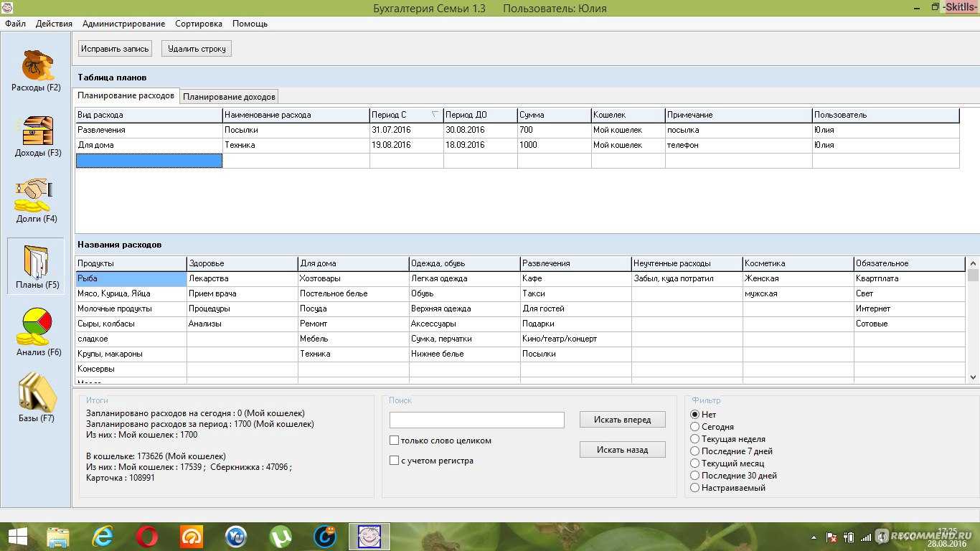Click into the Поиск text field
Viewport: 980px width, 551px height.
[x=477, y=420]
